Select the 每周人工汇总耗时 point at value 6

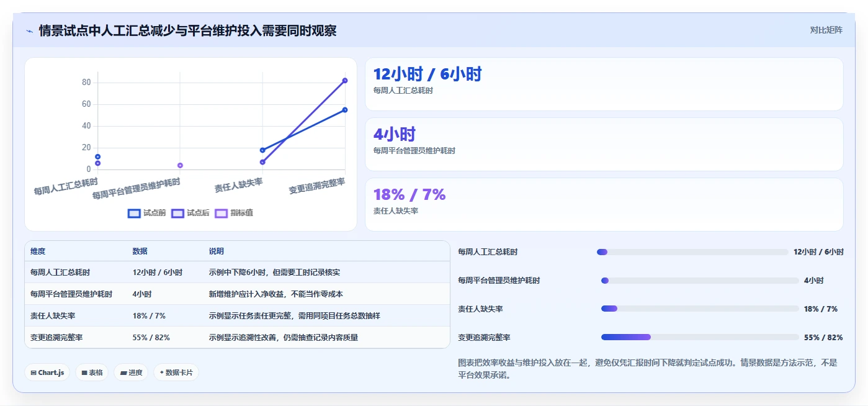pos(98,163)
